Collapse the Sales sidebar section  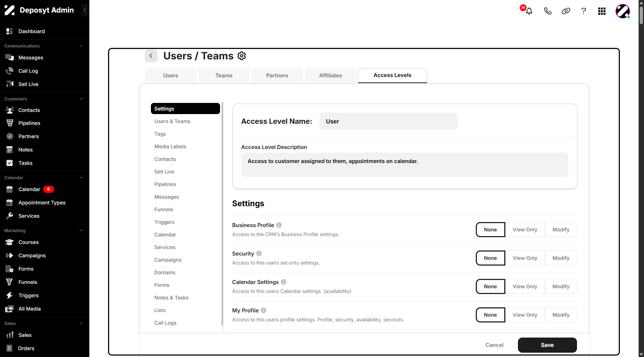81,324
